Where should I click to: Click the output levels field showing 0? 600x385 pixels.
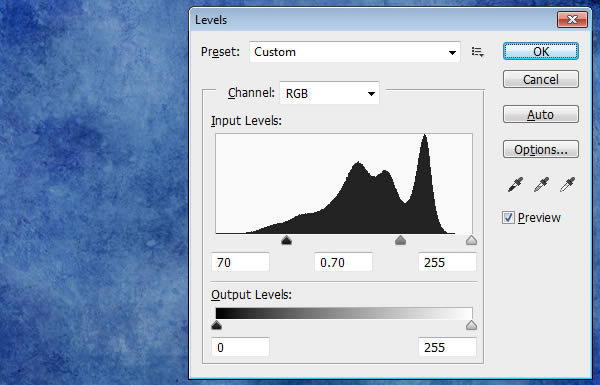[240, 347]
